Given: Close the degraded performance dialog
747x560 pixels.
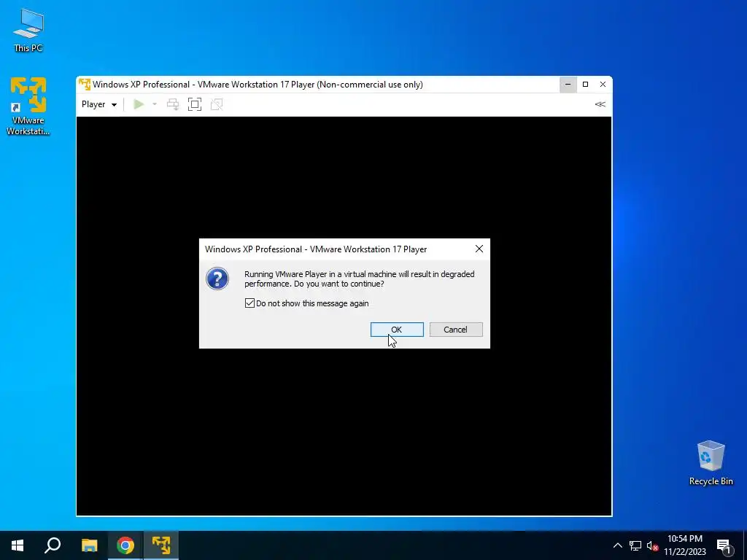Looking at the screenshot, I should (479, 249).
